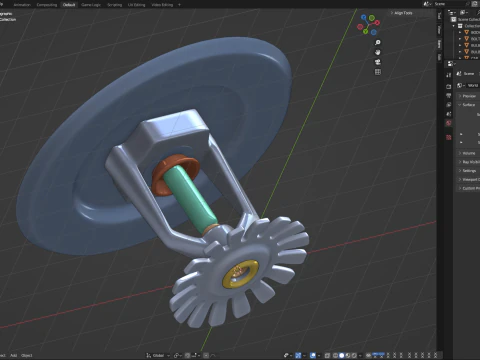Collapse the Collection tree item arrow
The width and height of the screenshot is (480, 360).
454,26
